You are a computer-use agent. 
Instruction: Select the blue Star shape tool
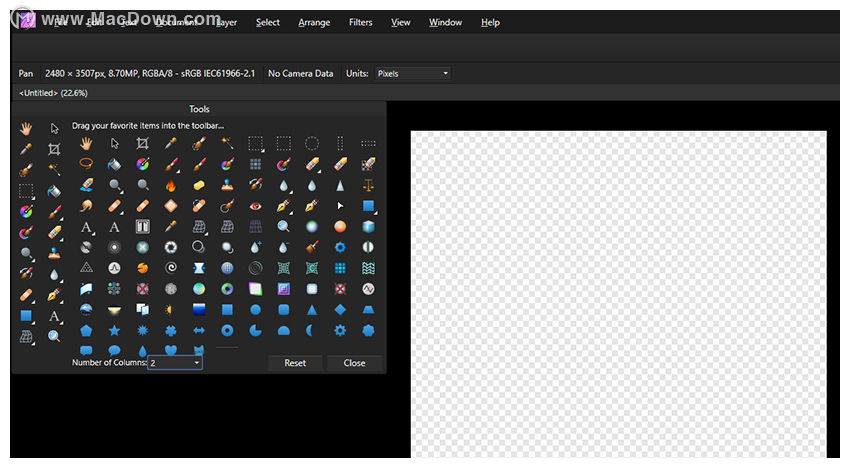coord(114,330)
